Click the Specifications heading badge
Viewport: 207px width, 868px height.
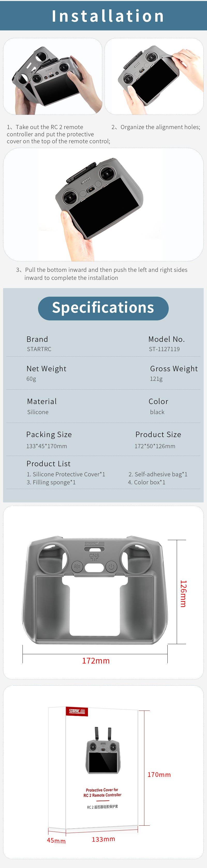coord(103,308)
